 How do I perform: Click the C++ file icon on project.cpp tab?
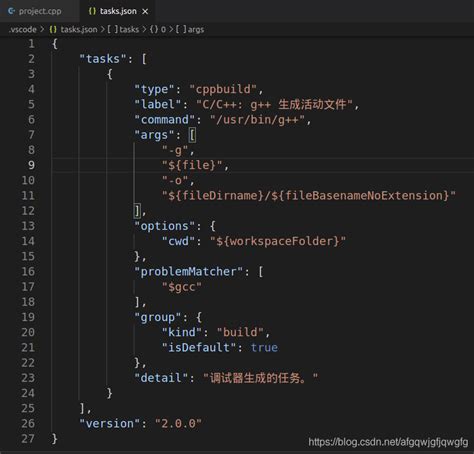point(11,11)
